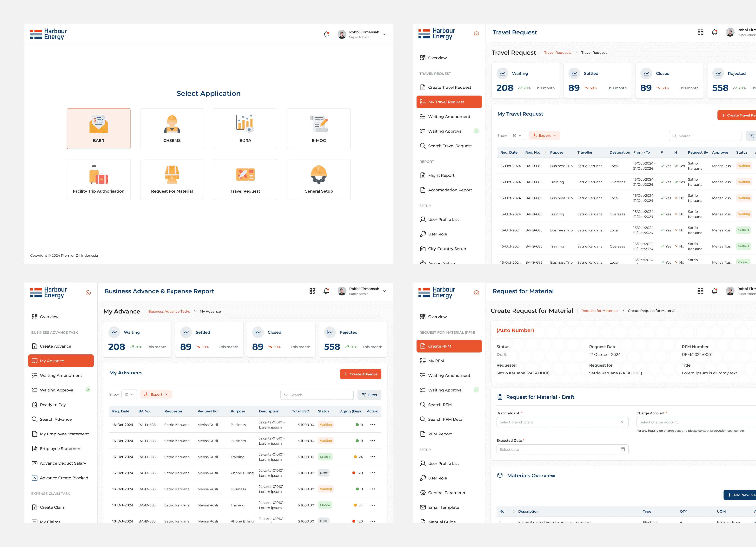
Task: Collapse sidebar using the Travel Request target icon
Action: [x=476, y=34]
